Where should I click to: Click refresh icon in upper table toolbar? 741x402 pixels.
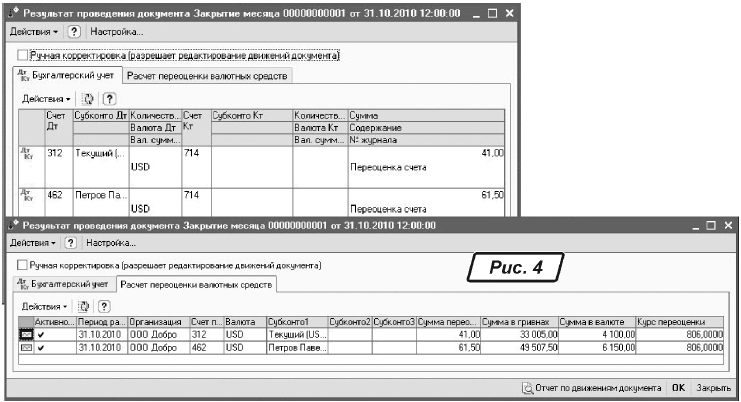[x=87, y=99]
